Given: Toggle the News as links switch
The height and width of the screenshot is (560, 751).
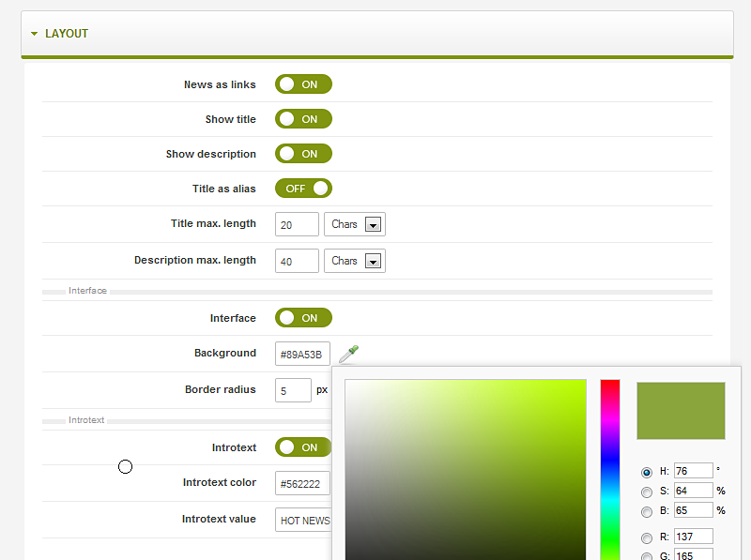Looking at the screenshot, I should (303, 84).
